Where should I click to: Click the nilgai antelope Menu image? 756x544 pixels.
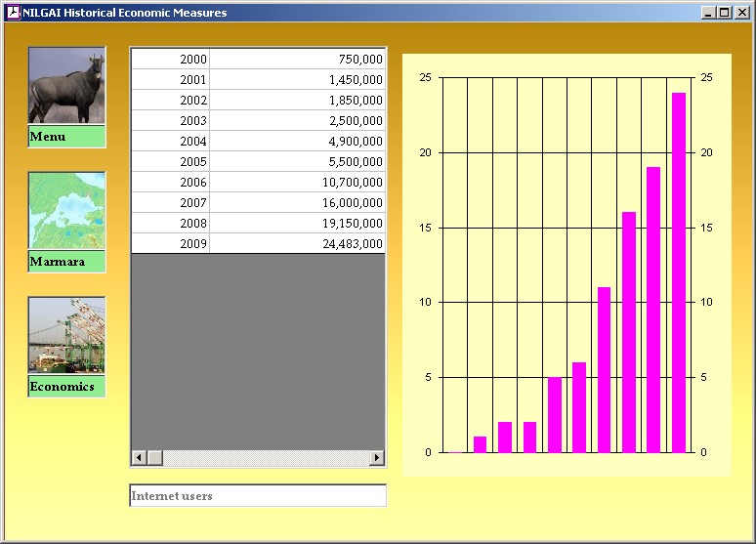pos(66,86)
